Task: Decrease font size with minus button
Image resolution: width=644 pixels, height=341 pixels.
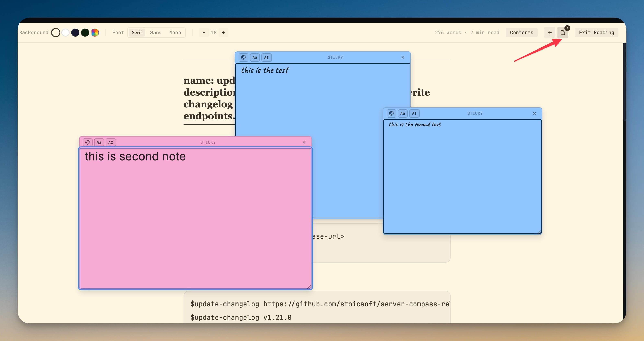Action: click(x=204, y=33)
